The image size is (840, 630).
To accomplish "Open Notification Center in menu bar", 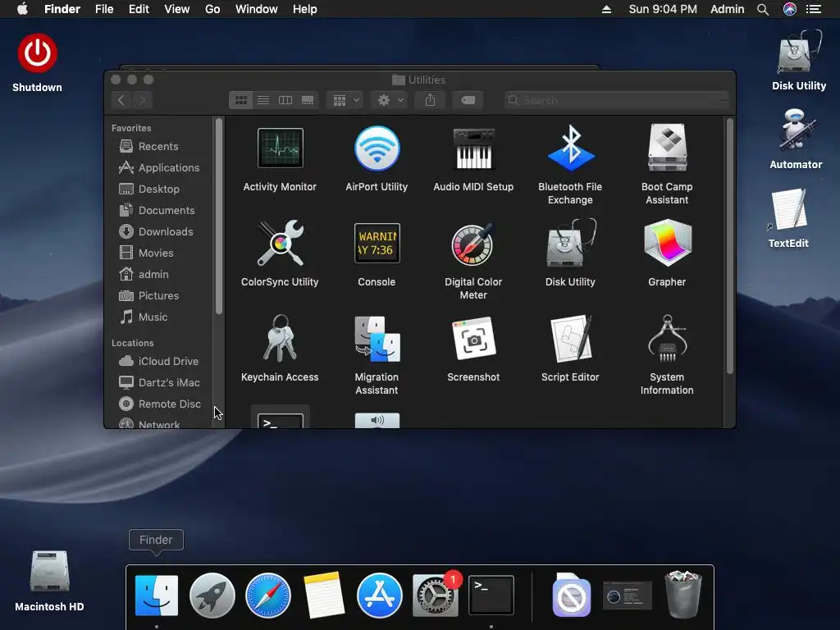I will click(x=814, y=9).
